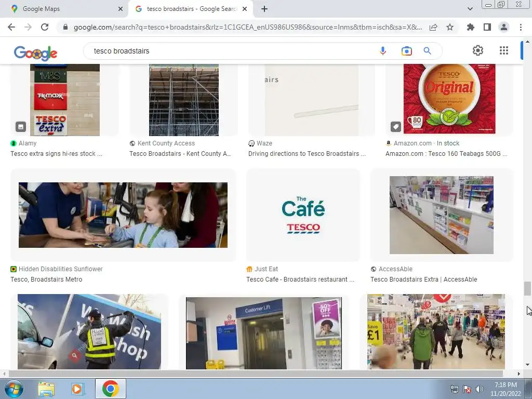Open the Amazon.com In stock source link
The width and height of the screenshot is (532, 399).
click(x=422, y=143)
